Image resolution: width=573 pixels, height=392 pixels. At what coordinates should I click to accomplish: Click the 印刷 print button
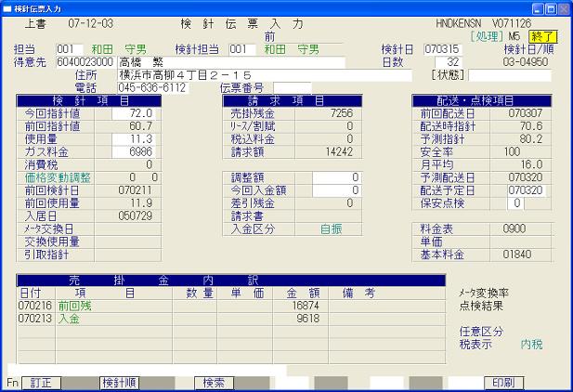click(502, 382)
